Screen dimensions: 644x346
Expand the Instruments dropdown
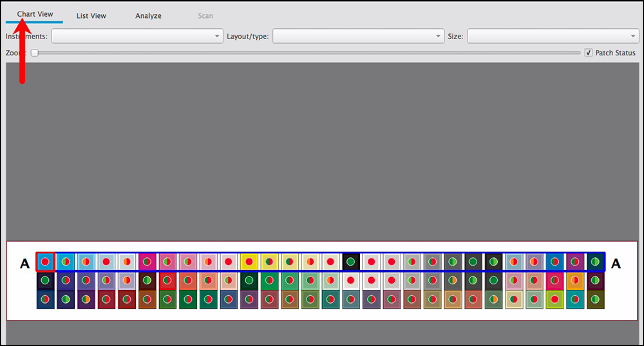tap(137, 37)
